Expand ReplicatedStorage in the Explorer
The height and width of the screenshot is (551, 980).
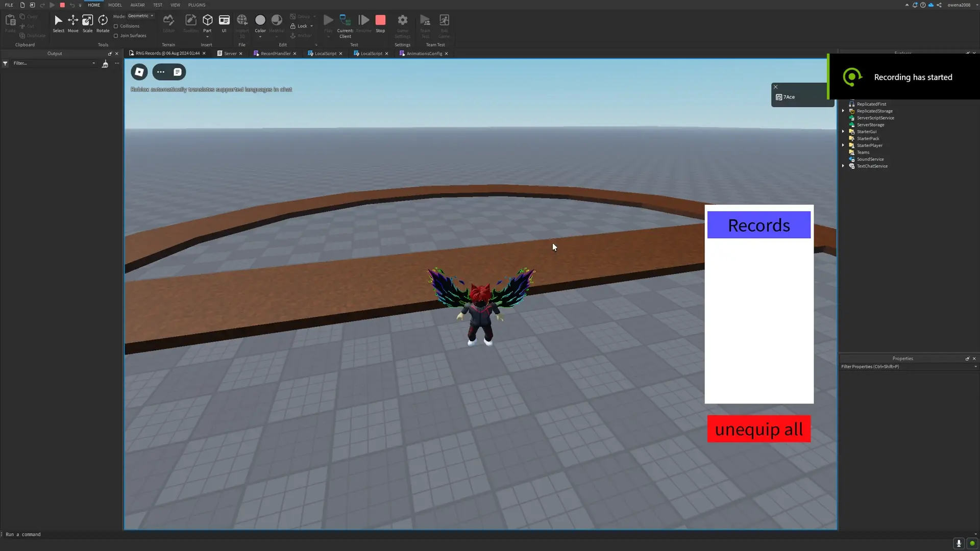(843, 111)
